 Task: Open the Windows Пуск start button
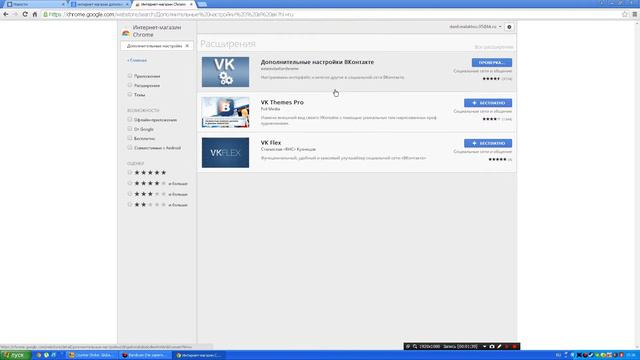[16, 355]
